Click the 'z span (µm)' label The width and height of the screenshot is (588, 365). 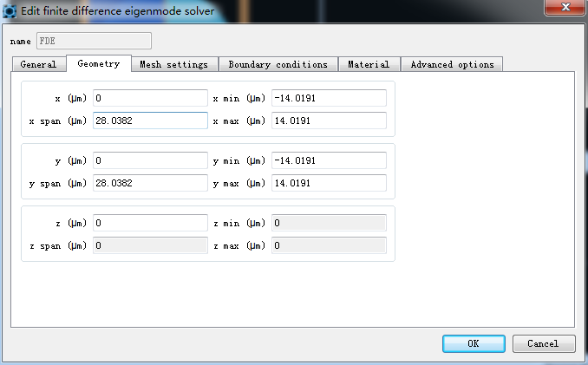click(58, 246)
